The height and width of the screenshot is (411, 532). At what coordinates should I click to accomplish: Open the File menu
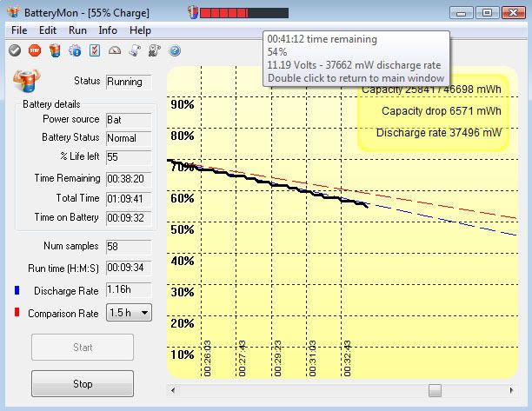19,30
